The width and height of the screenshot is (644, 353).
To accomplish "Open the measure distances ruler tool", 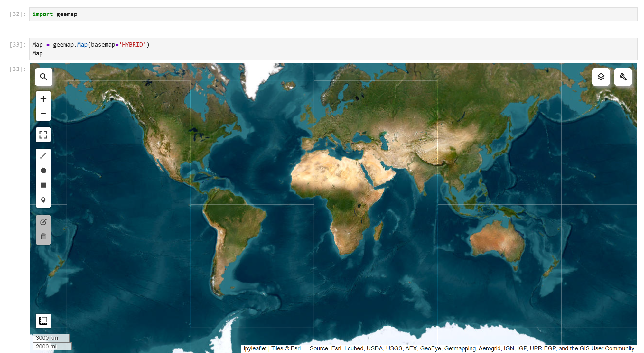I will (x=43, y=321).
